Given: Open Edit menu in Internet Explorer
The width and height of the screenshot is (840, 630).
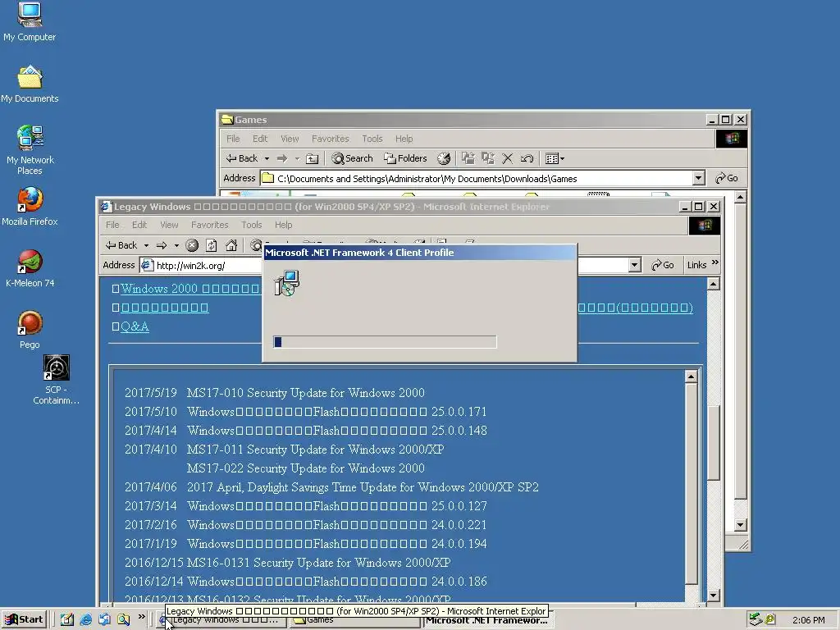Looking at the screenshot, I should pyautogui.click(x=139, y=225).
